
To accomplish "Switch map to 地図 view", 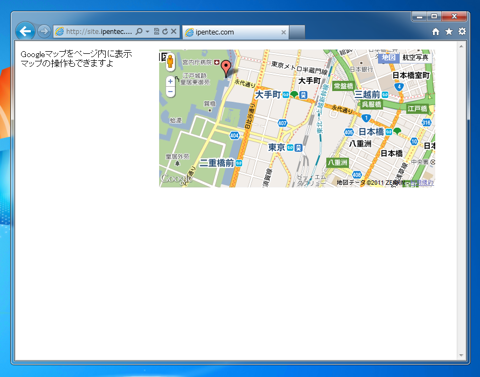I will (389, 57).
